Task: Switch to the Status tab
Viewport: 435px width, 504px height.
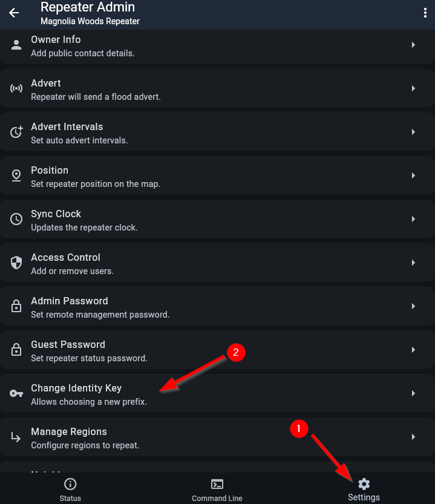Action: point(70,488)
